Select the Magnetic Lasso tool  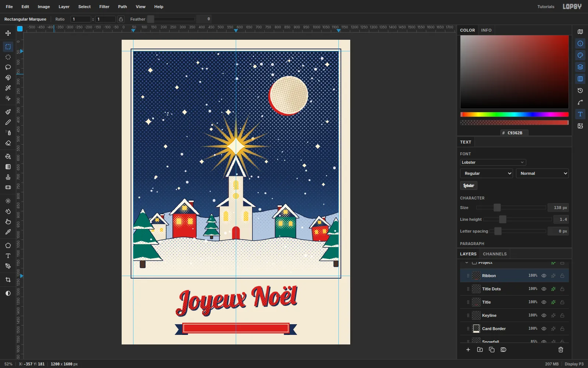[x=8, y=78]
